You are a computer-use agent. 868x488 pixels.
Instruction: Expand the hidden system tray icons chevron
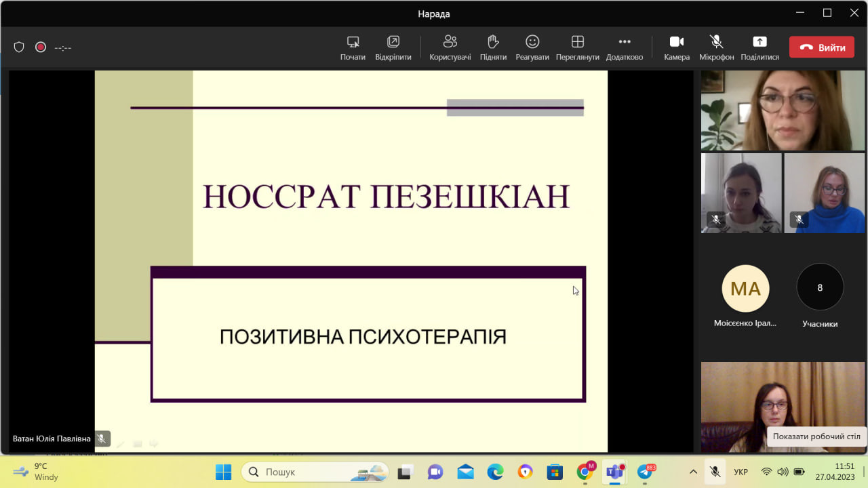point(693,472)
